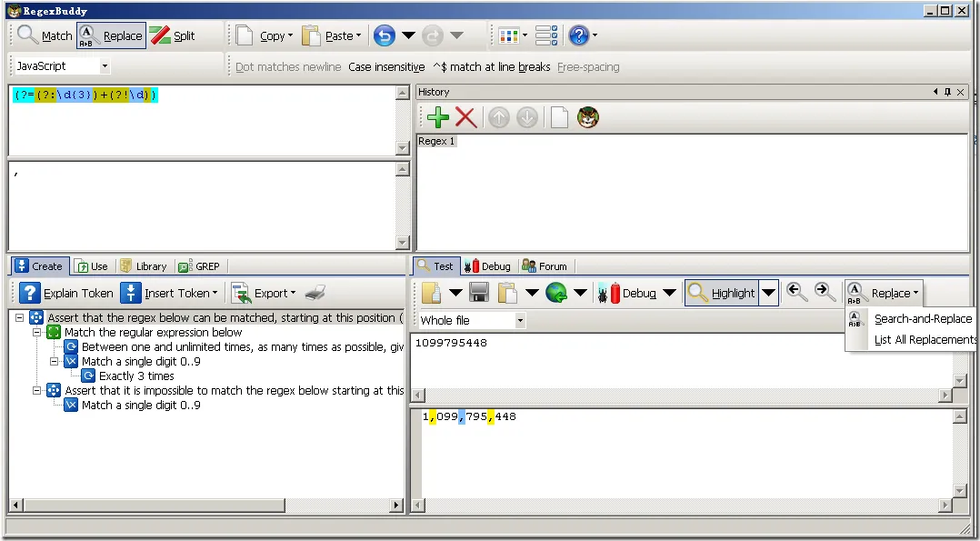
Task: Open the Use tab
Action: point(91,266)
